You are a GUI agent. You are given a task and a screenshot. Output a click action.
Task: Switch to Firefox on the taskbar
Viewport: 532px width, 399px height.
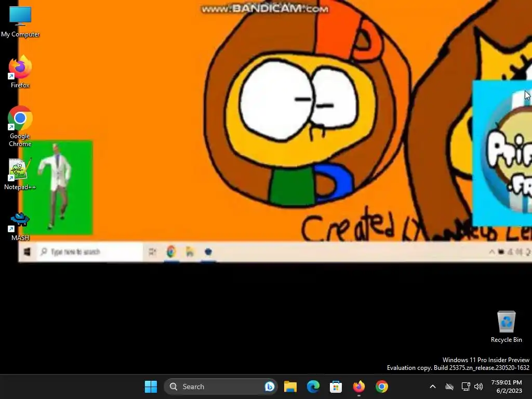pyautogui.click(x=359, y=387)
